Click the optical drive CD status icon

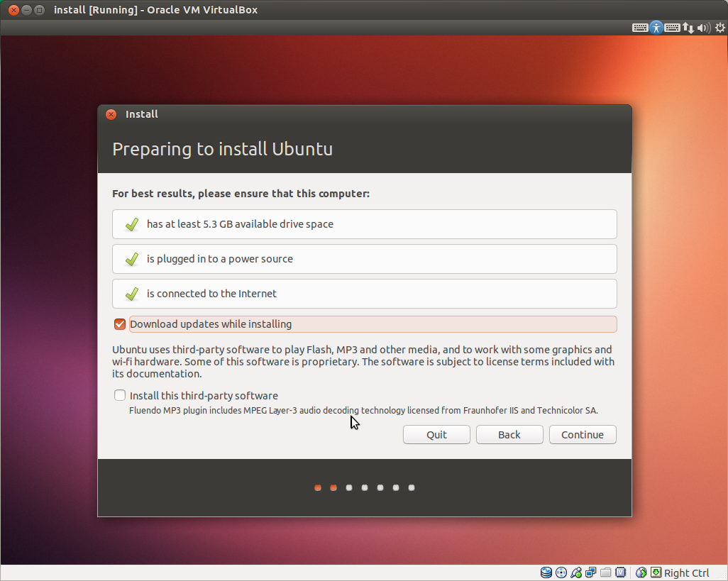(561, 572)
